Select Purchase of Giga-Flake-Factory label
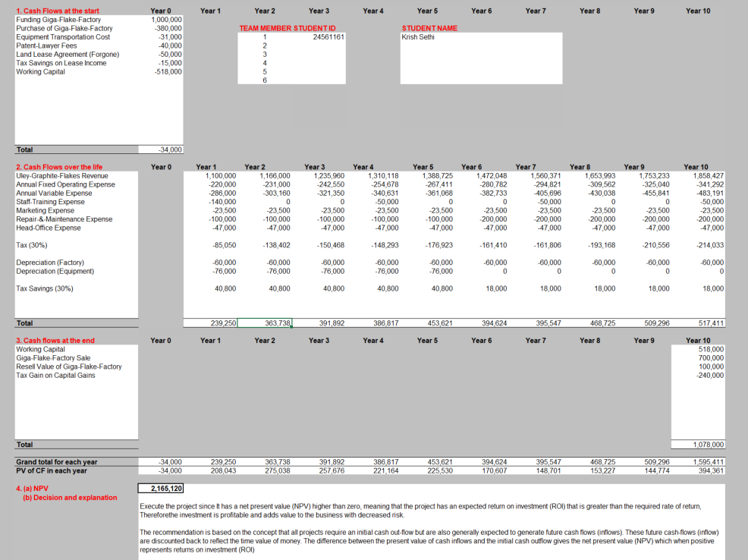This screenshot has width=748, height=560. click(x=64, y=28)
